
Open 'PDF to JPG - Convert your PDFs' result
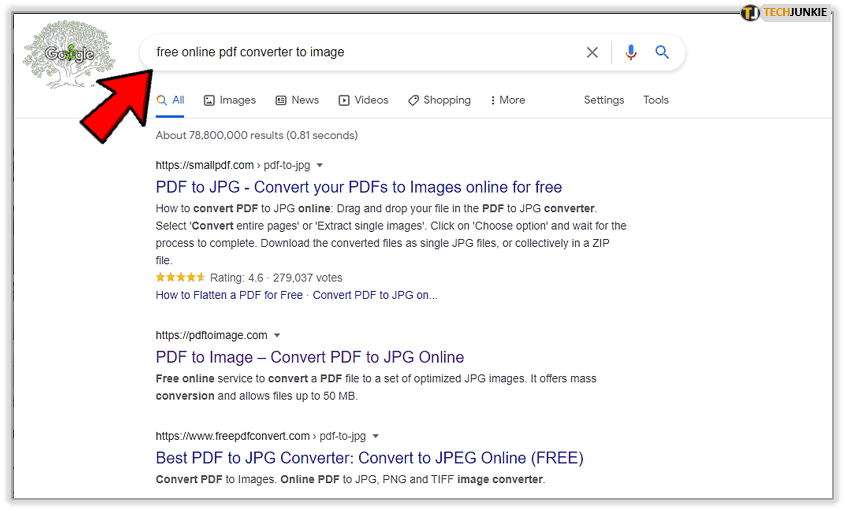359,187
